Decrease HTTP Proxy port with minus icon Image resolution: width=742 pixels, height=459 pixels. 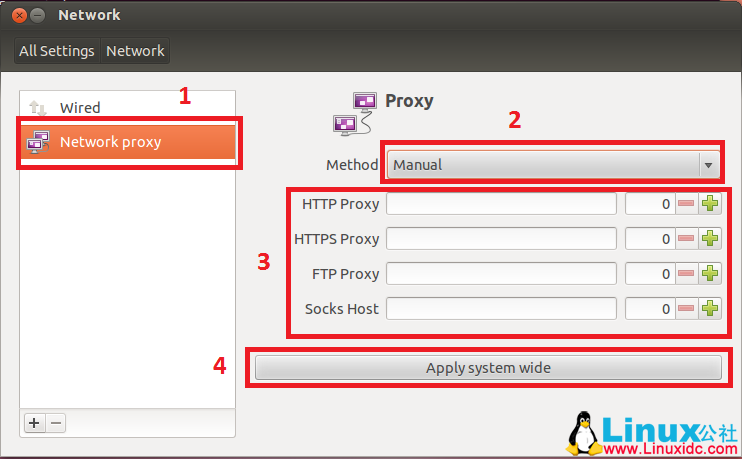686,203
